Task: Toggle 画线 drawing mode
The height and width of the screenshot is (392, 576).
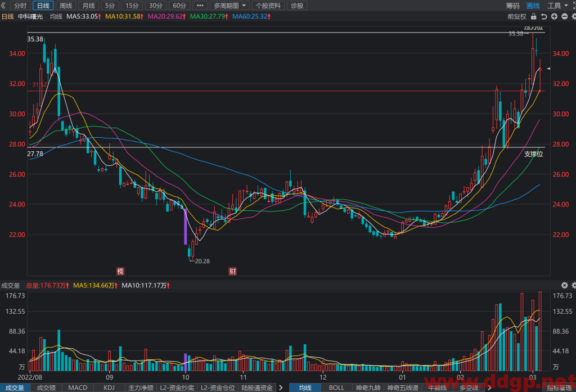Action: [x=533, y=6]
